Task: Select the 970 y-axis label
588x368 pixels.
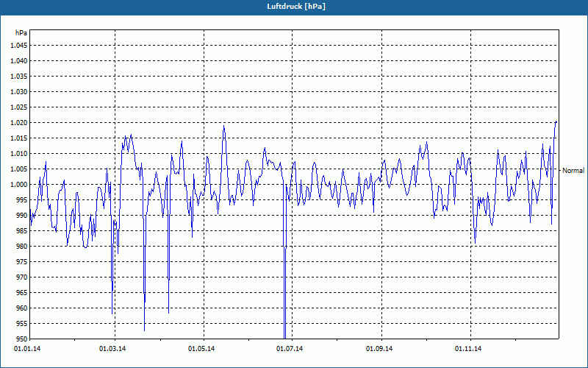Action: pos(22,277)
